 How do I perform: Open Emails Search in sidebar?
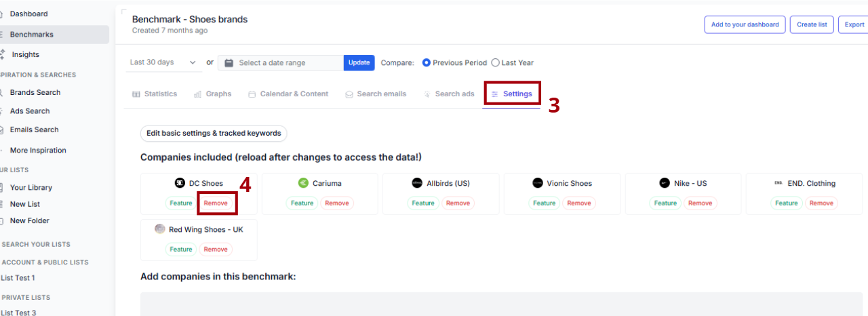click(x=34, y=130)
